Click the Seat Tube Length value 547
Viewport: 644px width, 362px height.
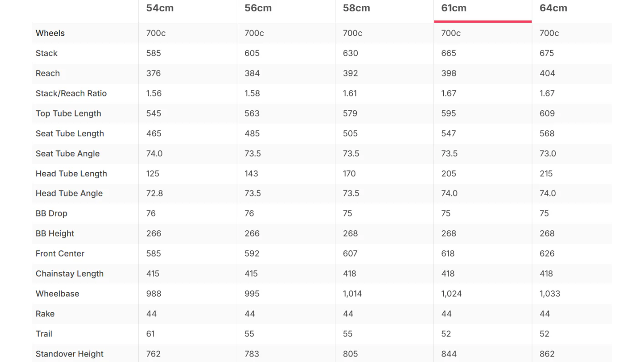point(448,133)
